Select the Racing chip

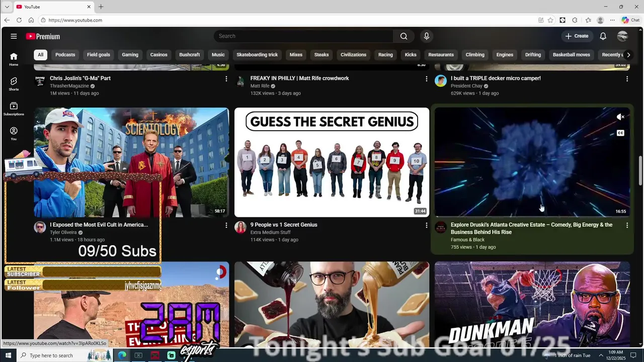coord(385,55)
